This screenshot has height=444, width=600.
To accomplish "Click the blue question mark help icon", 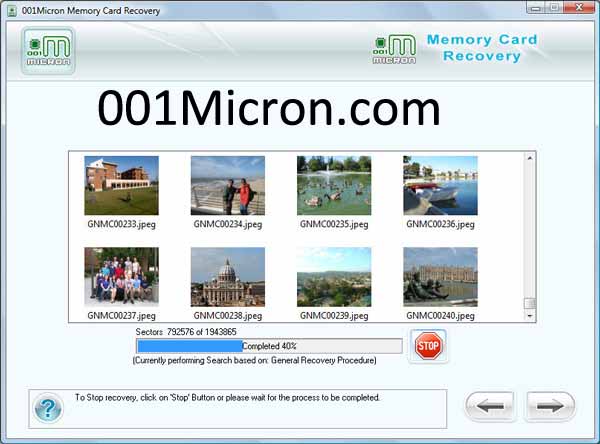I will (x=48, y=408).
